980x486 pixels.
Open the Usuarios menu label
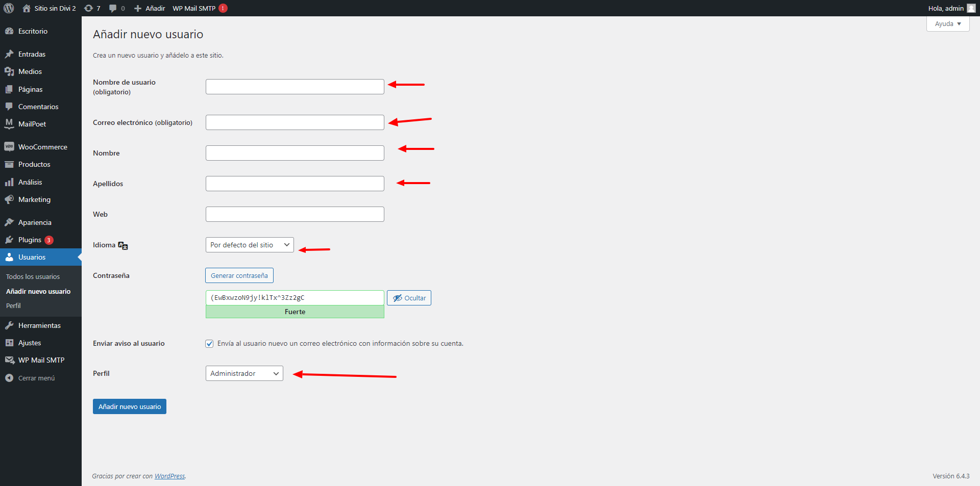point(32,257)
